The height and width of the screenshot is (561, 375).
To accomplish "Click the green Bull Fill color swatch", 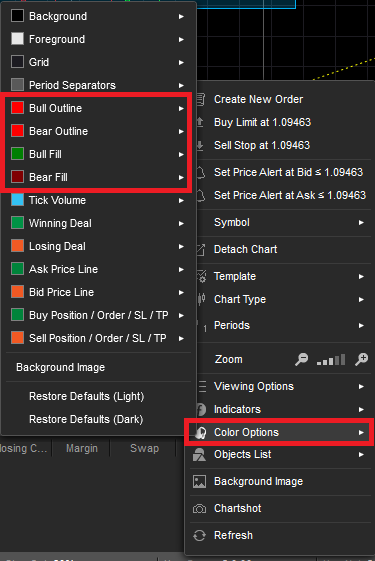I will click(18, 154).
